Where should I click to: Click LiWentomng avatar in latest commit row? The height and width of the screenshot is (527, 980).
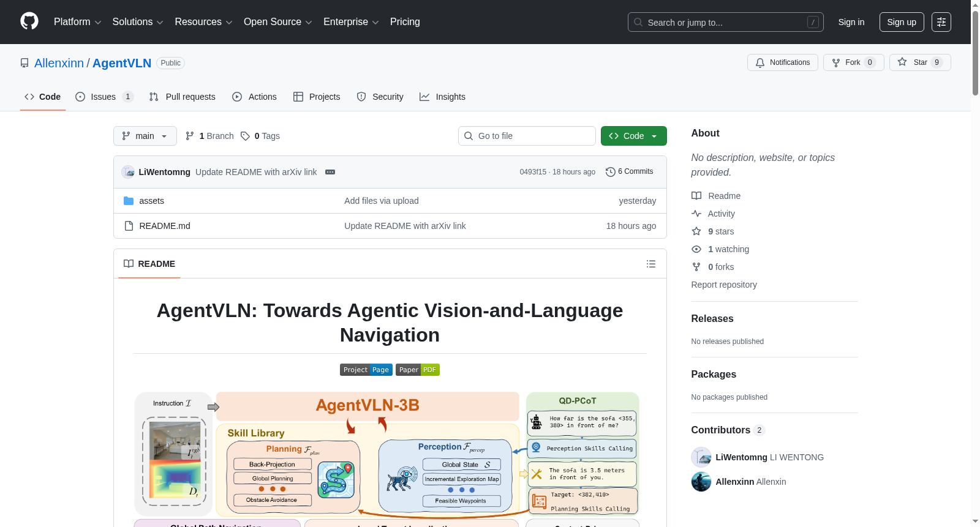[x=128, y=172]
